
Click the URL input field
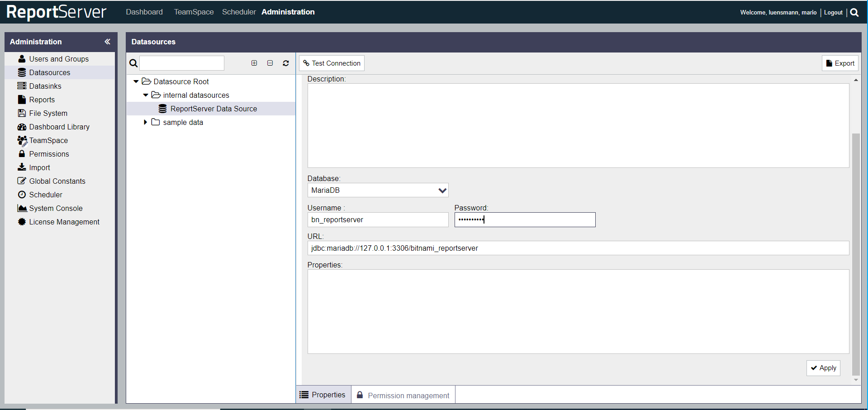click(x=578, y=248)
